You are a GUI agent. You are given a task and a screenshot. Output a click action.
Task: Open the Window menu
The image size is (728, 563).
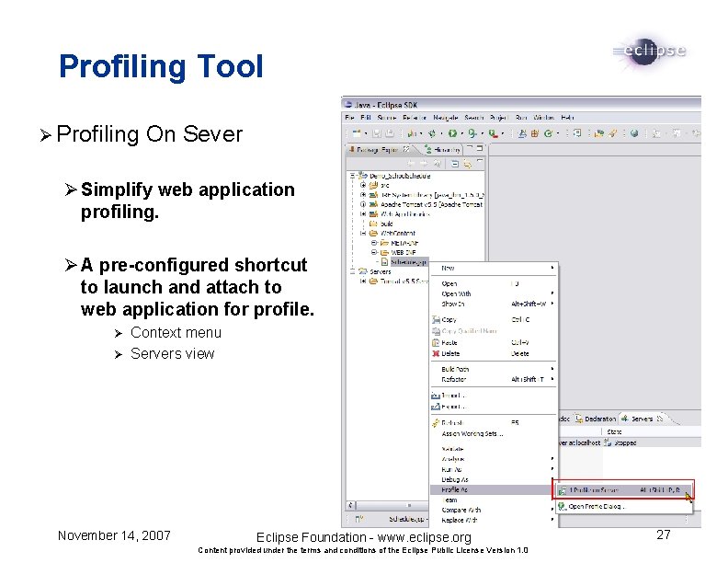[x=543, y=118]
